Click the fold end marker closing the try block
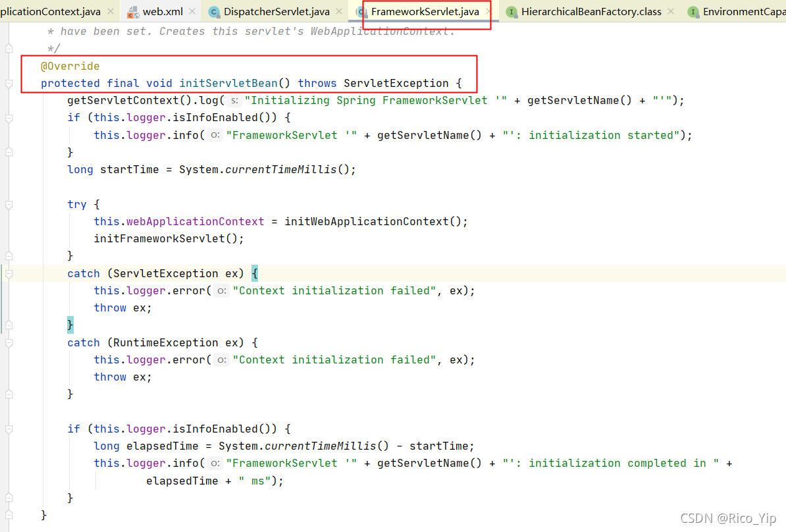The image size is (786, 532). pos(9,255)
